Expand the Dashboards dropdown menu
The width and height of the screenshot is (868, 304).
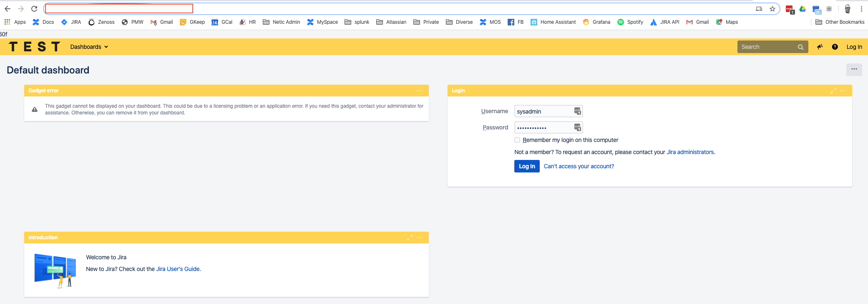click(89, 47)
